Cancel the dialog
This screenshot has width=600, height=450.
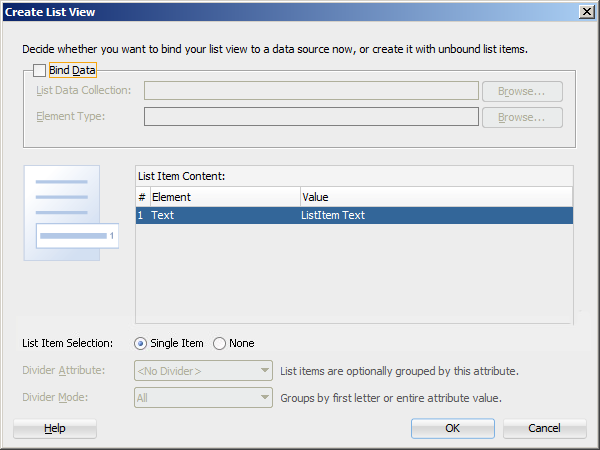click(x=544, y=428)
